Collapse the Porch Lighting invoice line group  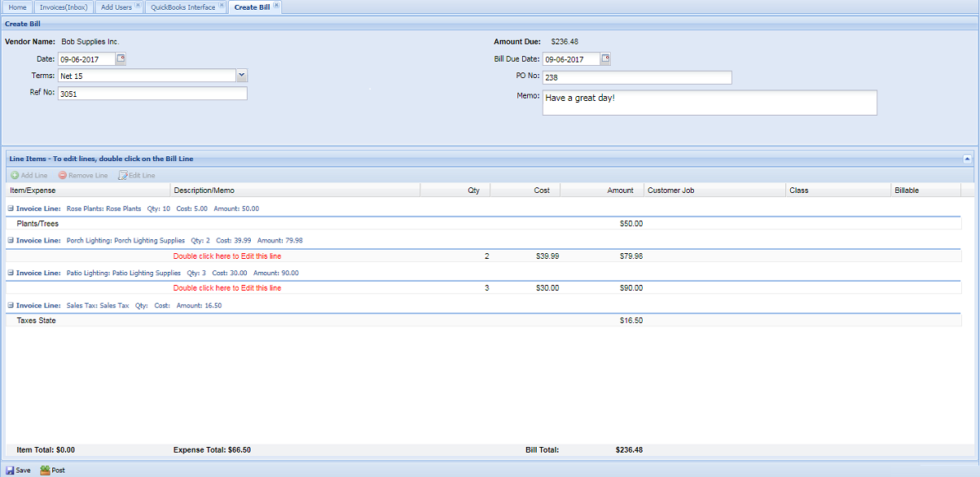11,240
